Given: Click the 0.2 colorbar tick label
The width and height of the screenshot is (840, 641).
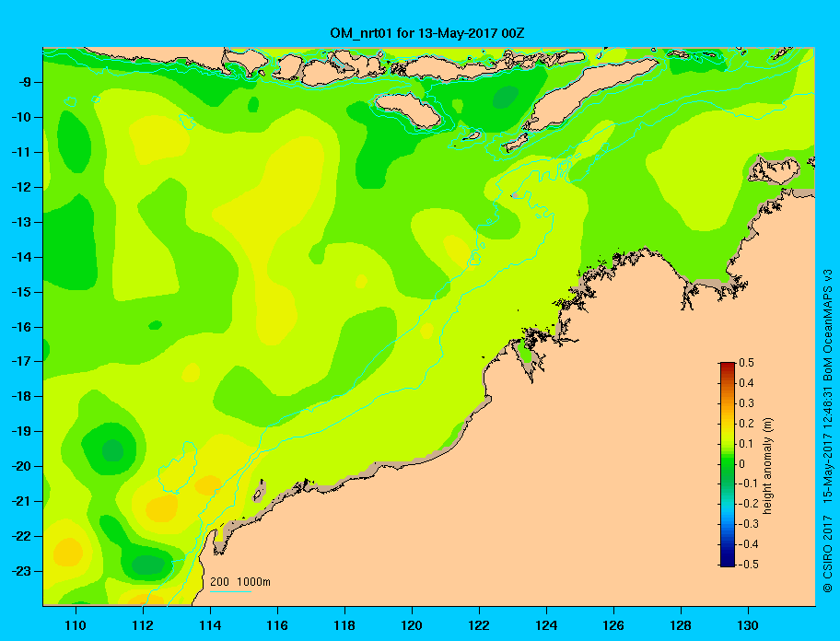Looking at the screenshot, I should pyautogui.click(x=746, y=423).
